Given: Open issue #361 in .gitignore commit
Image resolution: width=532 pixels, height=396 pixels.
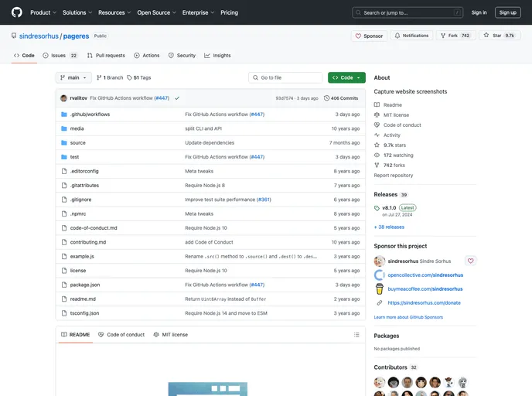Looking at the screenshot, I should tap(264, 200).
